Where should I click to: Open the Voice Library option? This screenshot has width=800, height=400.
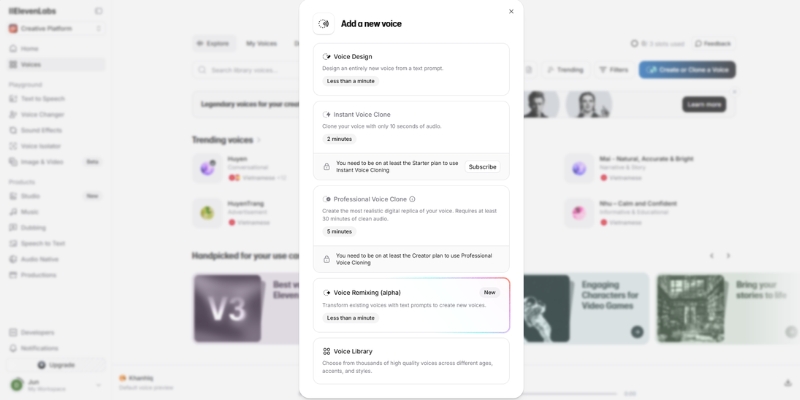tap(411, 361)
